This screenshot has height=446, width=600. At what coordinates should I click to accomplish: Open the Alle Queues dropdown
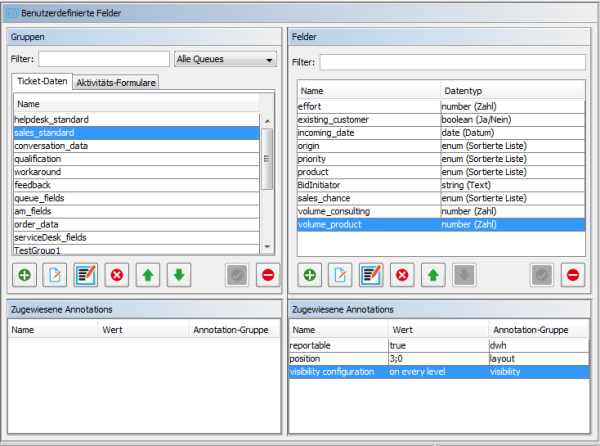pyautogui.click(x=224, y=60)
